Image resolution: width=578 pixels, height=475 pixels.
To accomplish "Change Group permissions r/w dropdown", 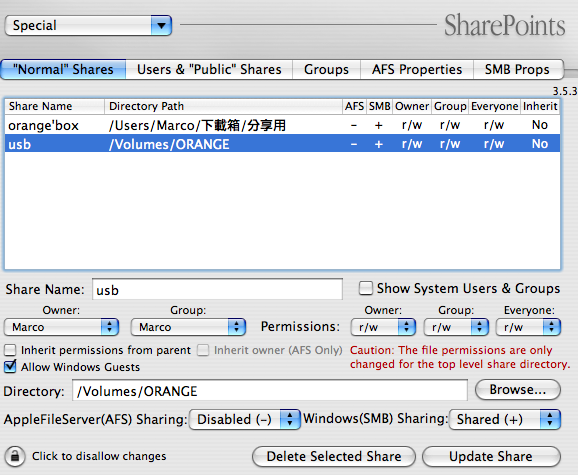I will coord(456,327).
